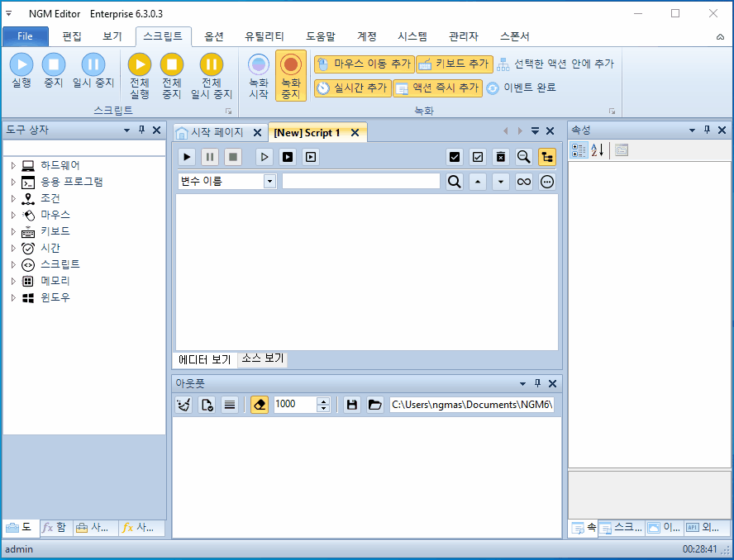Screen dimensions: 734x560
Task: Open the 편집 ribbon tab
Action: click(x=72, y=36)
